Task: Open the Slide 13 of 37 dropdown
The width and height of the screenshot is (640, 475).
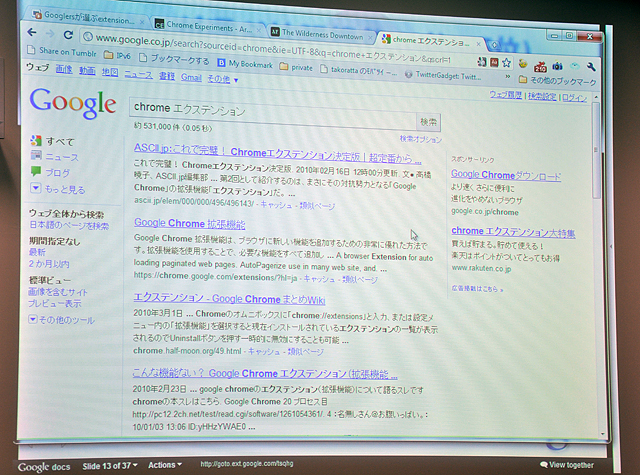Action: point(110,465)
